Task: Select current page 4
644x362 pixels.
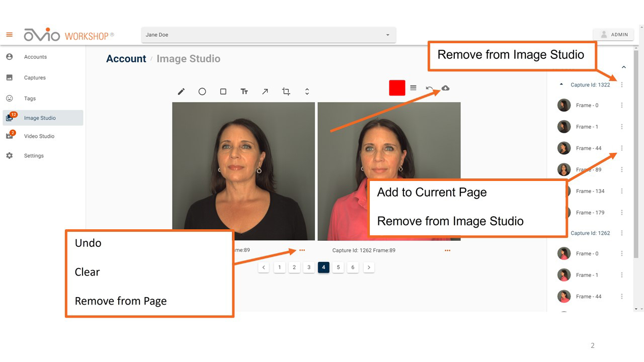Action: (x=324, y=267)
